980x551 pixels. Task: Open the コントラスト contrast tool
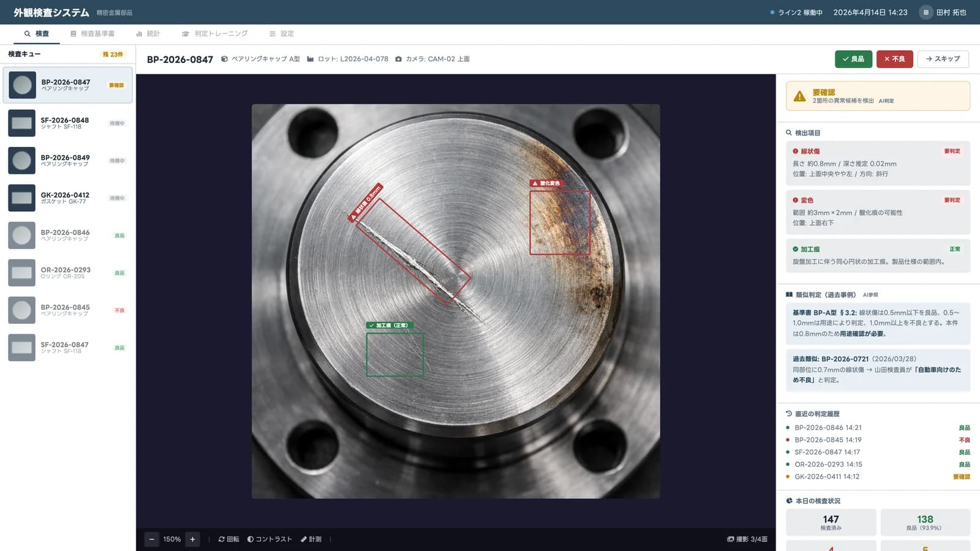coord(269,539)
